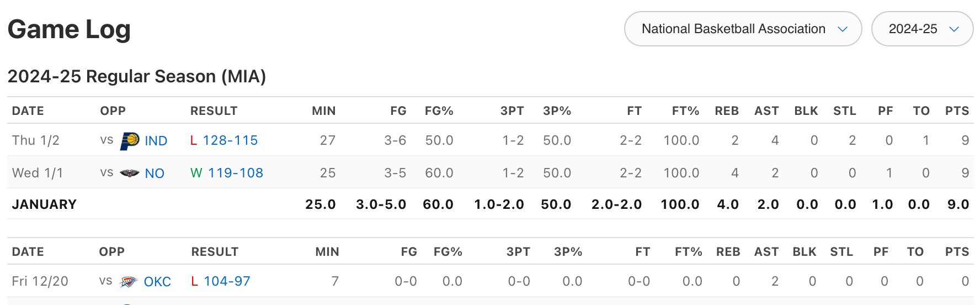Click the Game Log page heading

[x=69, y=29]
